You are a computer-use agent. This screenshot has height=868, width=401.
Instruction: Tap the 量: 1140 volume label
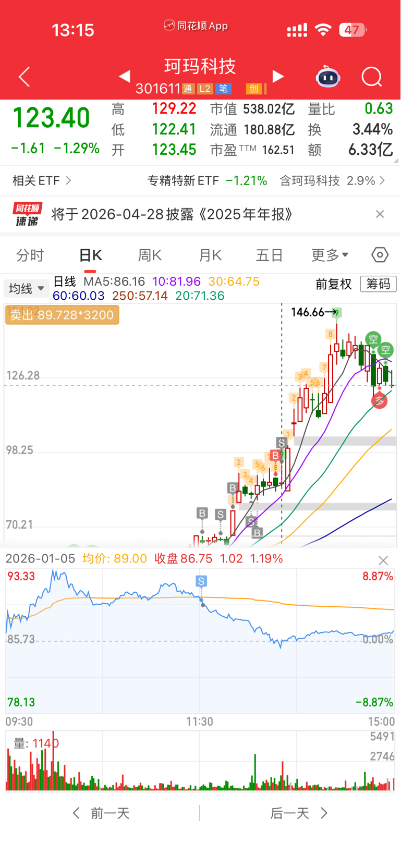(x=36, y=743)
